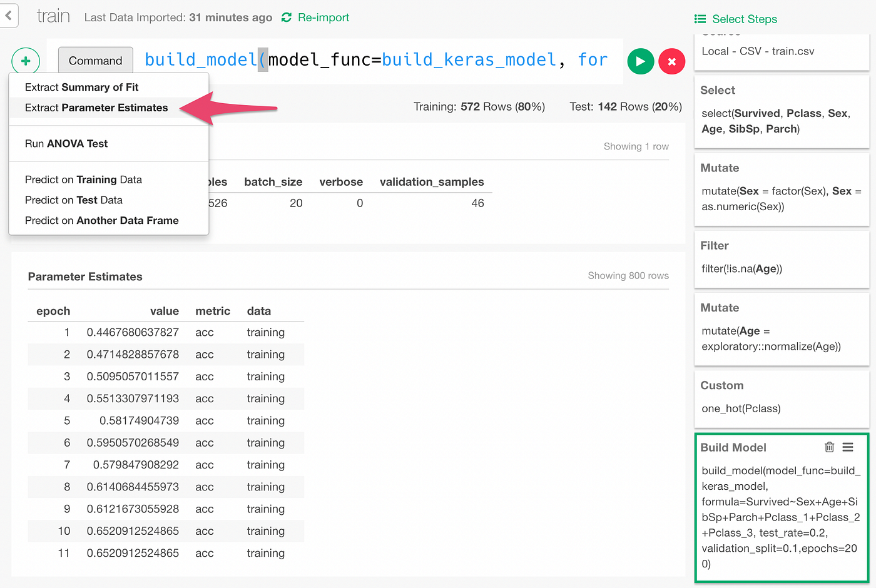
Task: Click the Re-import link
Action: click(323, 18)
